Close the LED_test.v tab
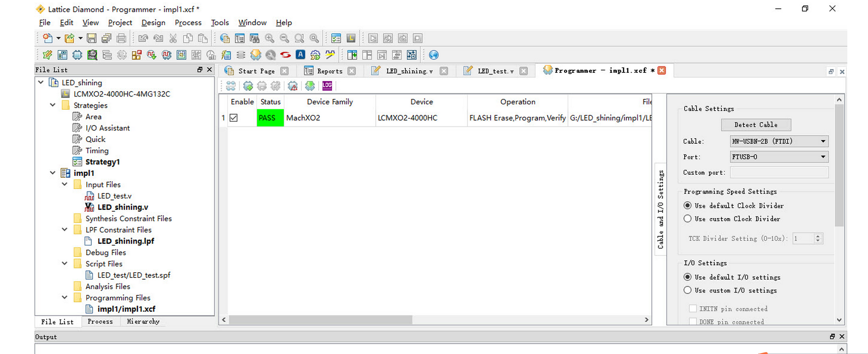 tap(524, 71)
